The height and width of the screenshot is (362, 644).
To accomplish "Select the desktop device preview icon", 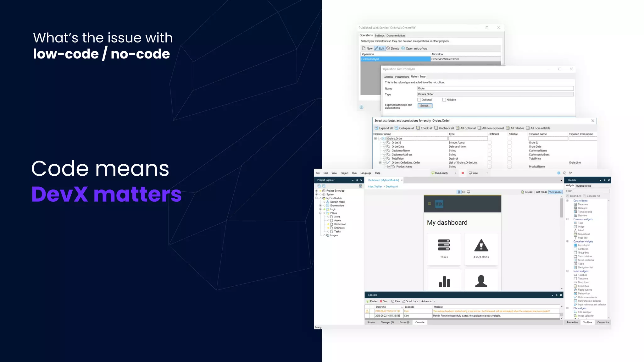I will (469, 192).
